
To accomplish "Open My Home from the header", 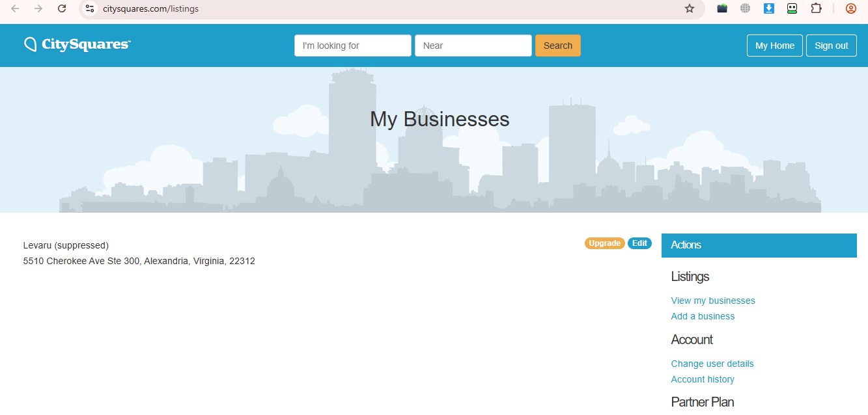I will pos(775,46).
